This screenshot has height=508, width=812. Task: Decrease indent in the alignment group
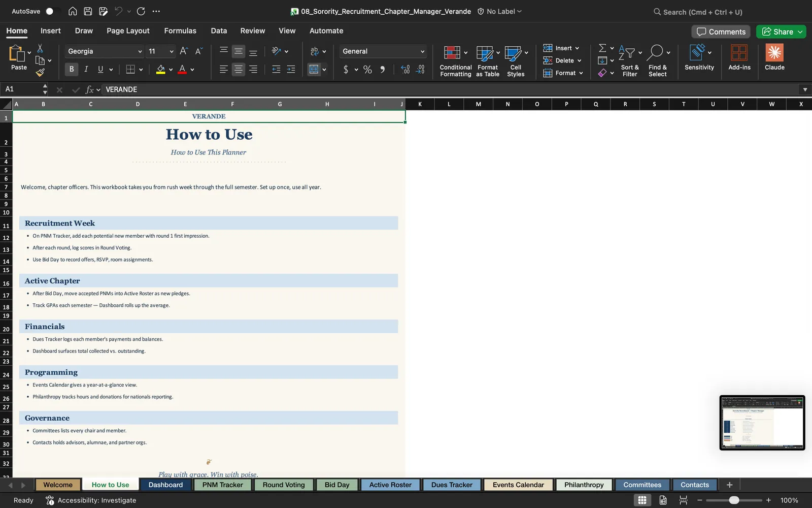tap(276, 69)
